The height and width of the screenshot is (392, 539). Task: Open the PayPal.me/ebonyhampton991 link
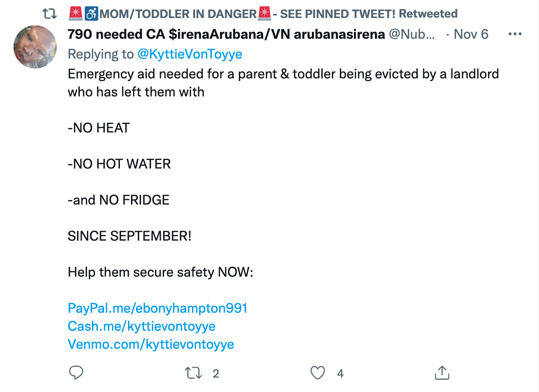pos(157,308)
